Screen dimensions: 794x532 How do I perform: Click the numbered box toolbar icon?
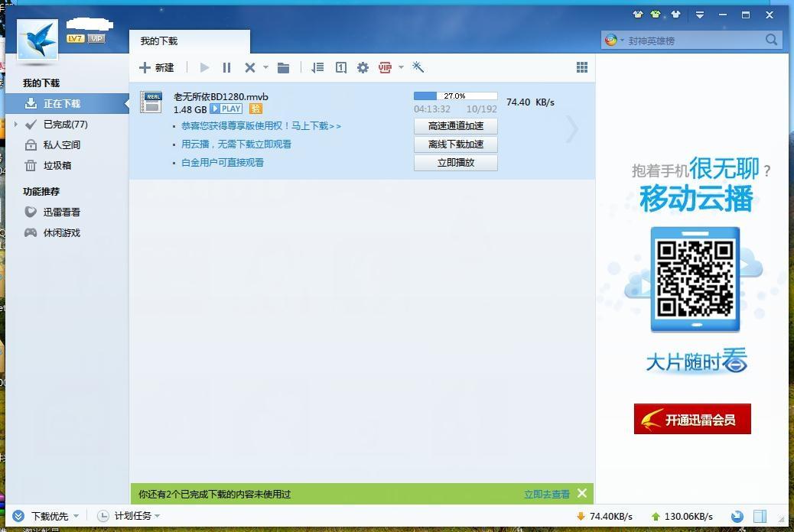pyautogui.click(x=341, y=67)
